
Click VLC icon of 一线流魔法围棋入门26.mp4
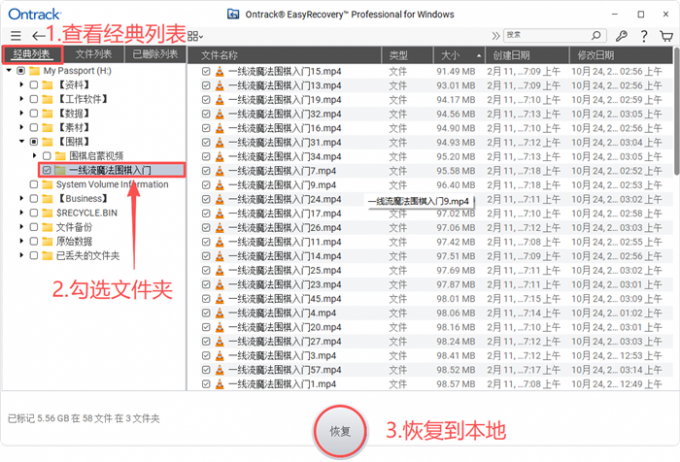coord(220,228)
